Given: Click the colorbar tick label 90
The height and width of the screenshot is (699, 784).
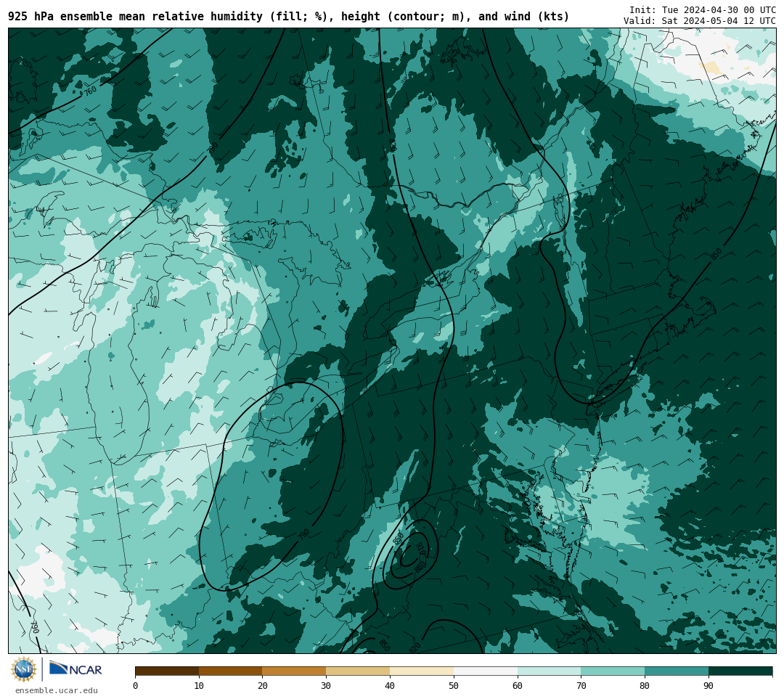Looking at the screenshot, I should coord(709,685).
